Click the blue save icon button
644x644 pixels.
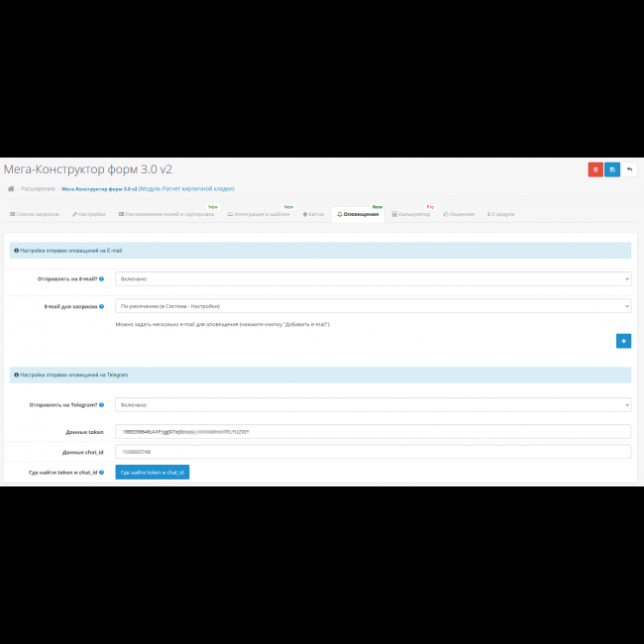point(612,170)
